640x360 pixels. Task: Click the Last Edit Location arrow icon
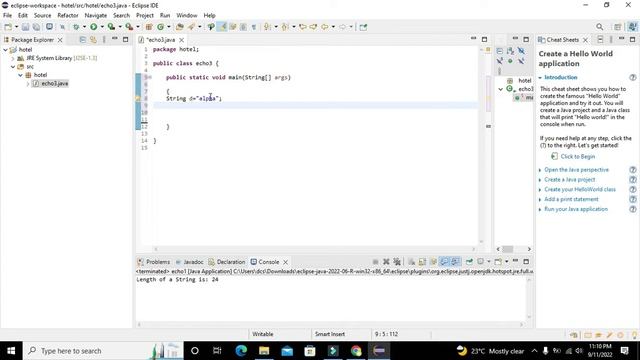pyautogui.click(x=302, y=27)
